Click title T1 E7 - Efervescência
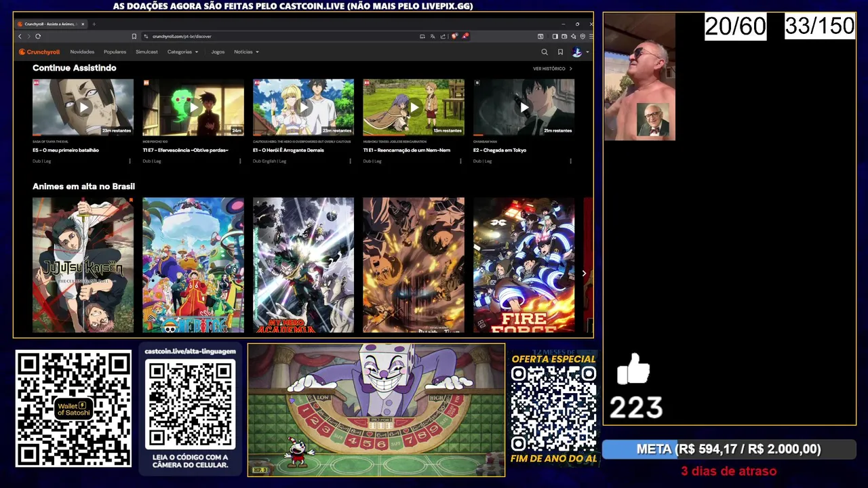 point(185,150)
